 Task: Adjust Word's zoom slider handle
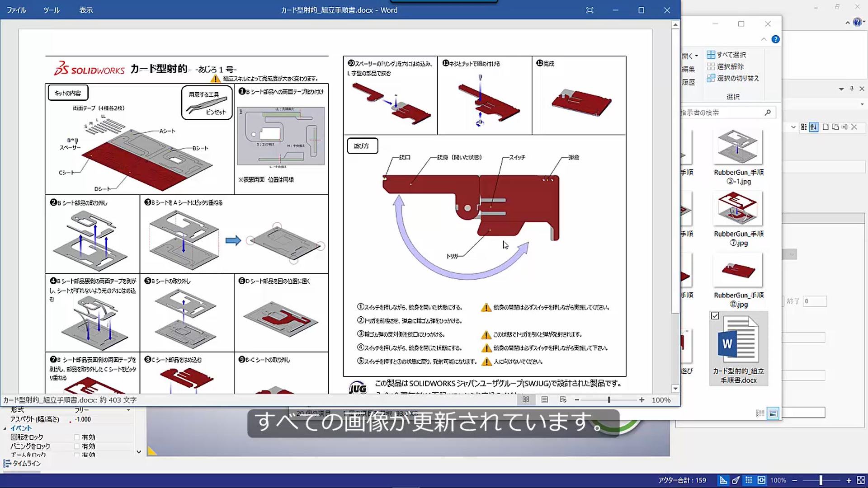pos(609,400)
